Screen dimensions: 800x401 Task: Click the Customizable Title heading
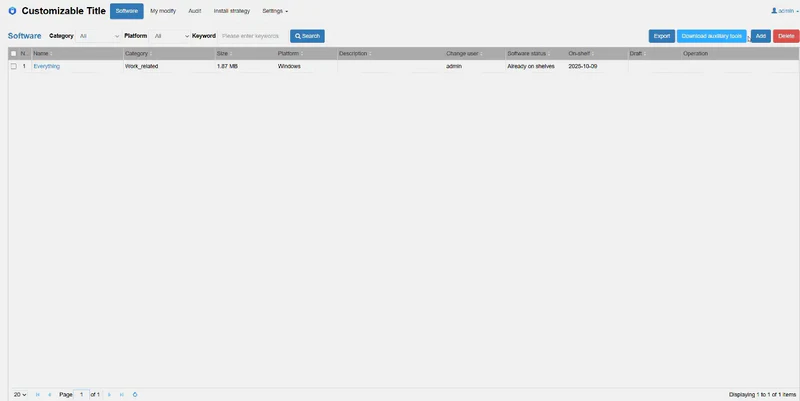(64, 11)
